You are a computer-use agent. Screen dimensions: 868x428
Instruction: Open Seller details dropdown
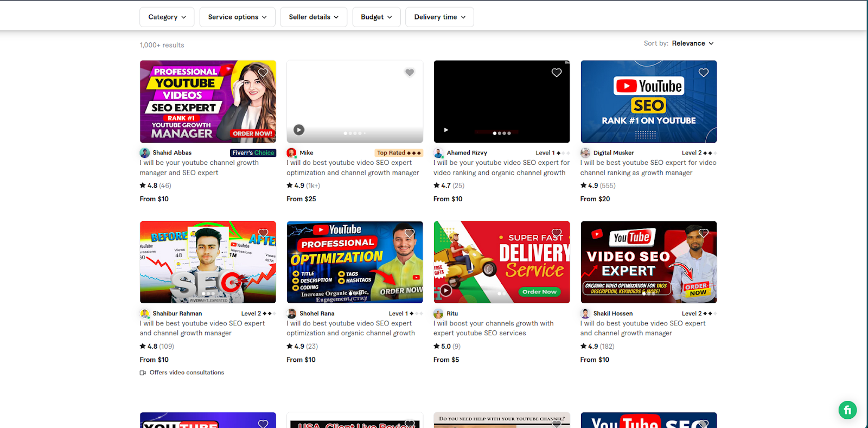tap(314, 17)
